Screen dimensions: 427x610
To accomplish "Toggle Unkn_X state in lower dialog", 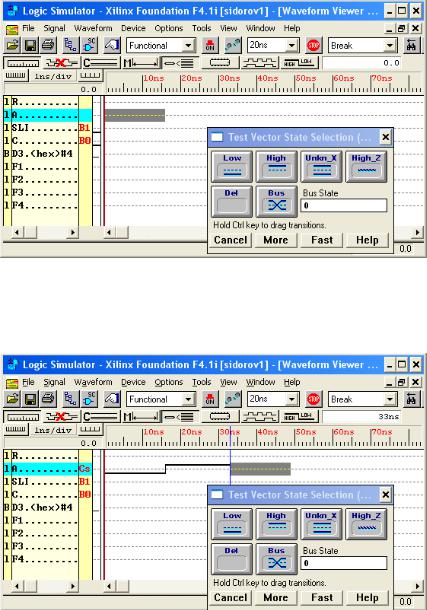I will [x=322, y=524].
